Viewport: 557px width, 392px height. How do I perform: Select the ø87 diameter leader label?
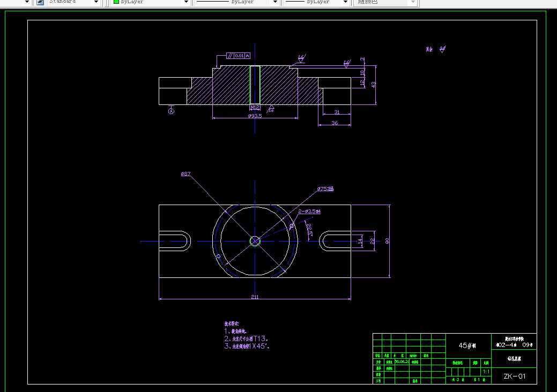pyautogui.click(x=186, y=174)
